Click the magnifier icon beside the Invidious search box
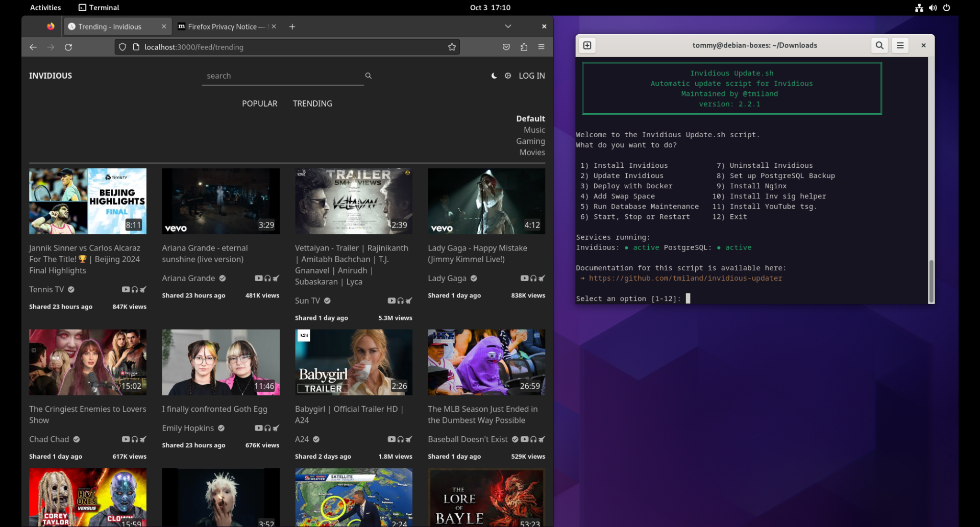Screen dimensions: 980x527 coord(368,76)
